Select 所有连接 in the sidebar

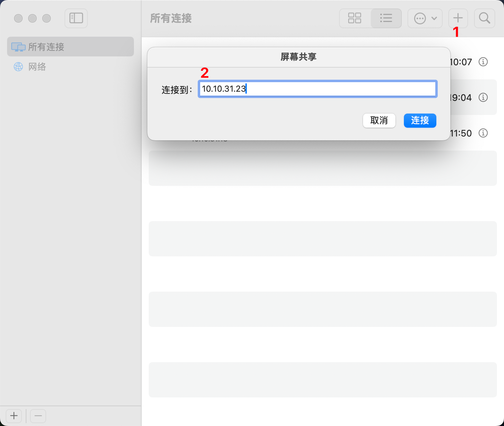point(70,47)
